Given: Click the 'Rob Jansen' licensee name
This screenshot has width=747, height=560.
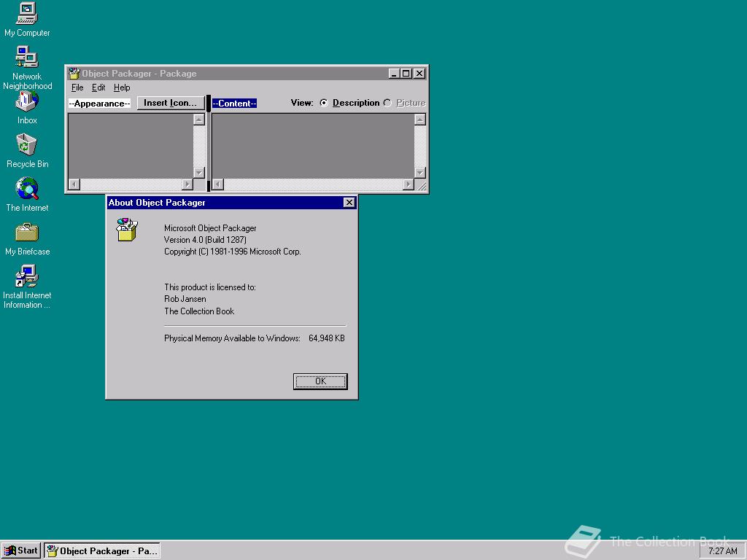Looking at the screenshot, I should click(185, 299).
